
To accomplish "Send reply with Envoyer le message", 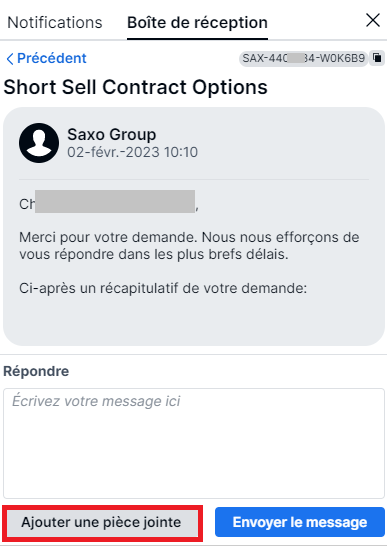I will (300, 522).
